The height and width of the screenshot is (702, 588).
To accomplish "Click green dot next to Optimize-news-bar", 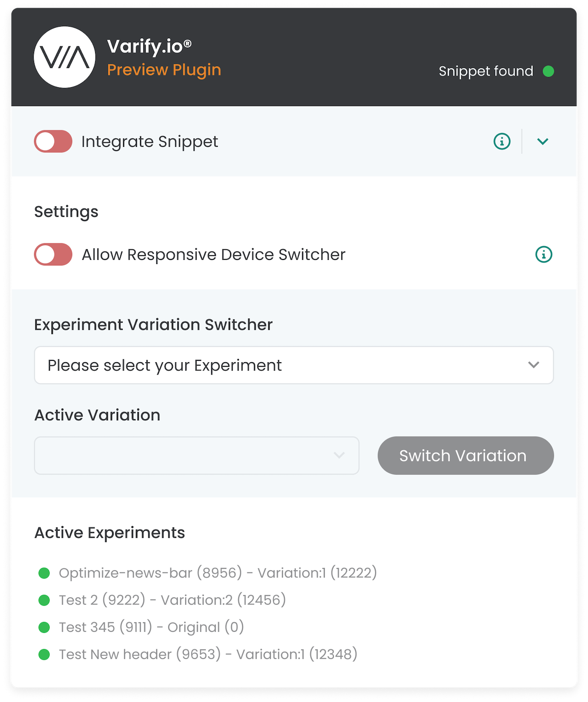I will 44,573.
